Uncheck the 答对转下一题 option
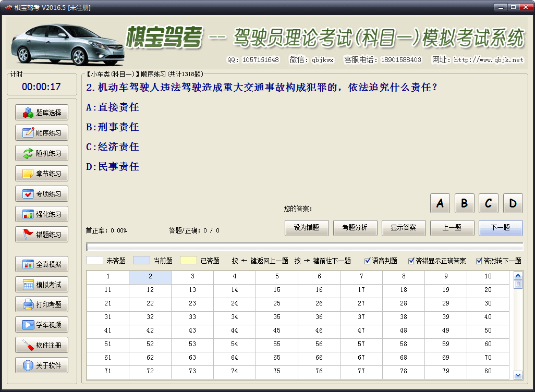 click(x=479, y=261)
